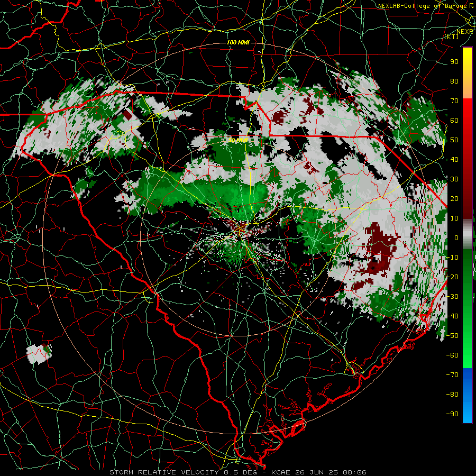
Task: Click the 100 NMI range ring label
Action: [x=238, y=42]
